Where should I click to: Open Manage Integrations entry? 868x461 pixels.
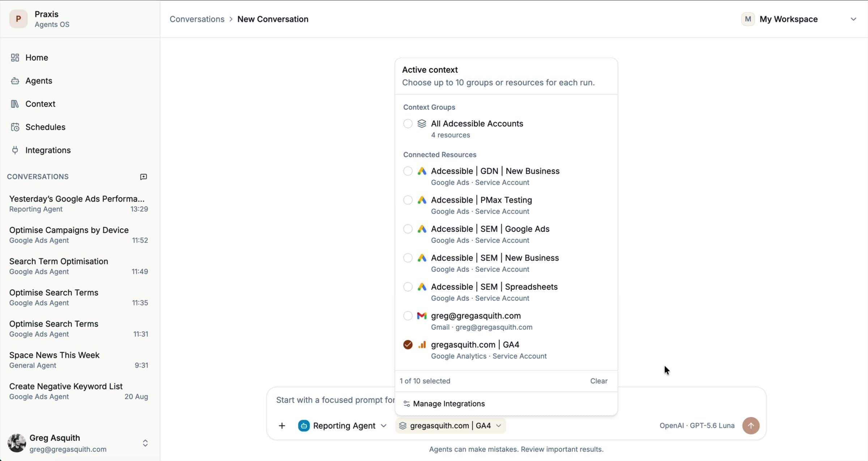click(506, 404)
